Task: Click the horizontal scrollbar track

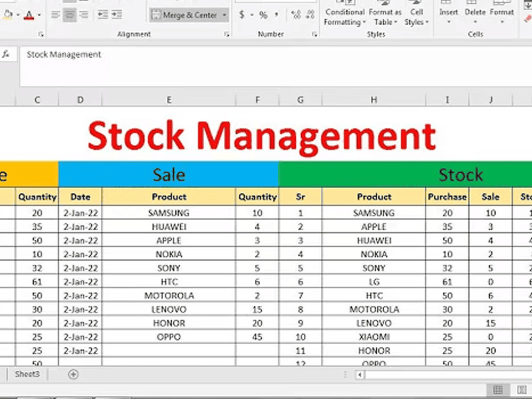Action: (448, 375)
